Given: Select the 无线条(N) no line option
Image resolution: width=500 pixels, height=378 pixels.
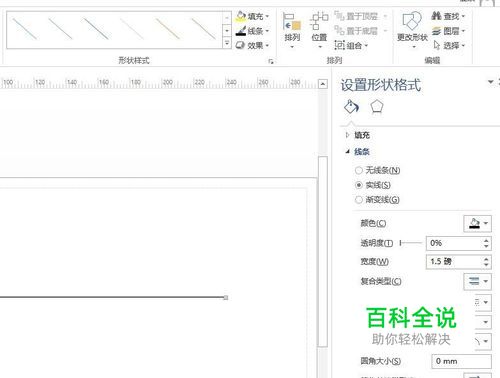Looking at the screenshot, I should (377, 170).
